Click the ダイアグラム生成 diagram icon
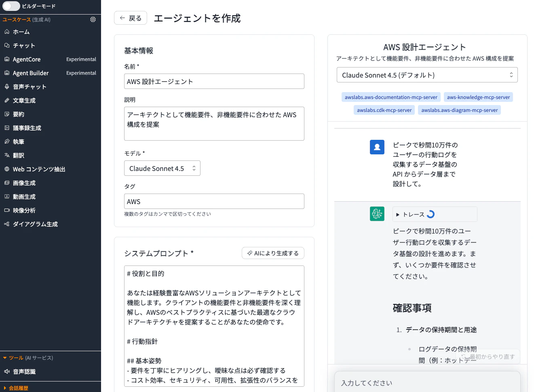Viewport: 534px width, 392px height. (7, 224)
